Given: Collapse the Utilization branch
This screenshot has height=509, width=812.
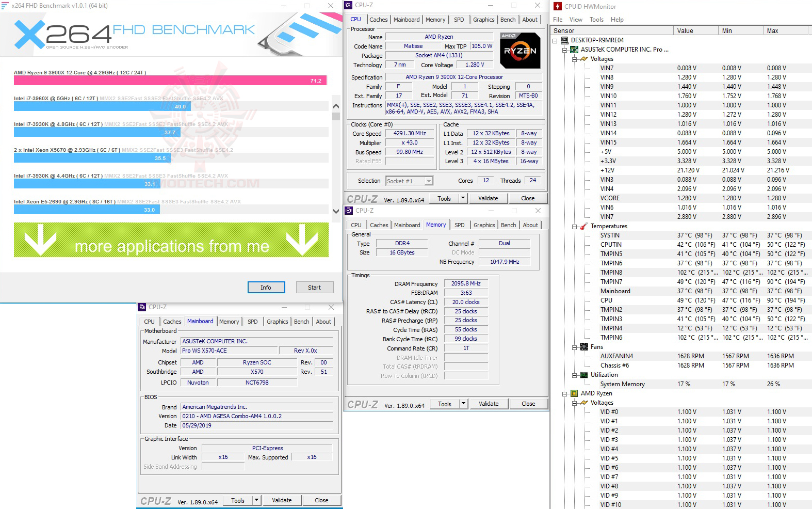Looking at the screenshot, I should pyautogui.click(x=574, y=375).
